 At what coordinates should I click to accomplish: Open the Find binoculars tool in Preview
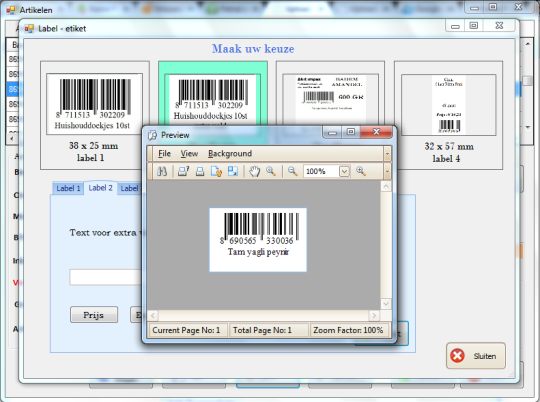162,171
